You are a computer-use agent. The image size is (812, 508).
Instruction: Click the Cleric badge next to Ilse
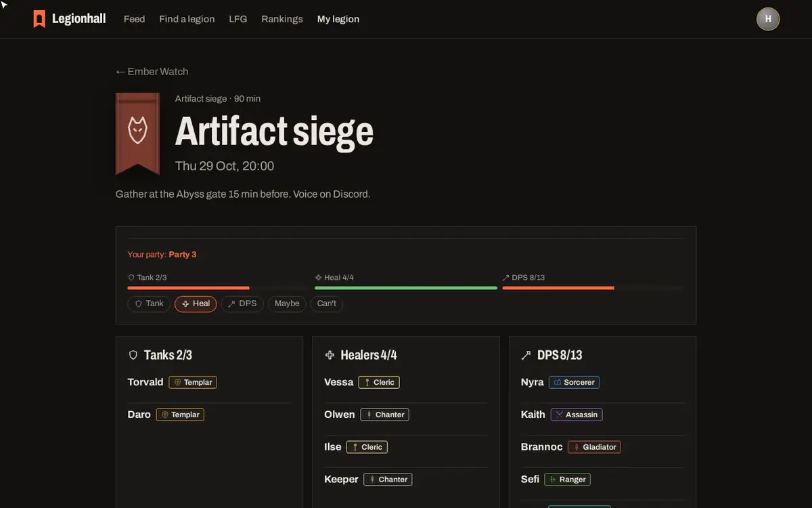(x=367, y=447)
